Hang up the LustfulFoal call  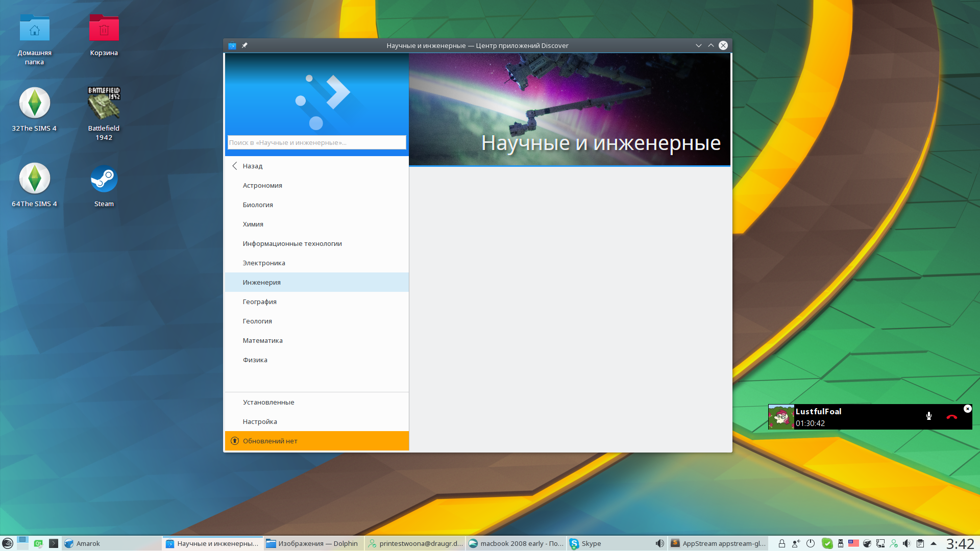pos(952,417)
